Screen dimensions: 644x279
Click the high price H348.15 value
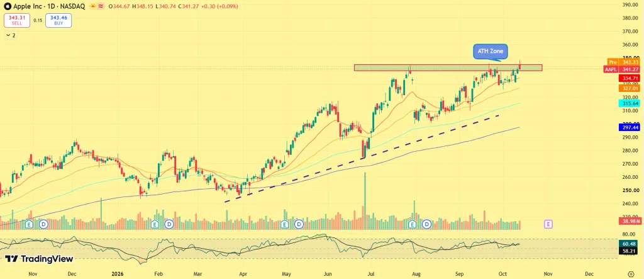tap(142, 6)
